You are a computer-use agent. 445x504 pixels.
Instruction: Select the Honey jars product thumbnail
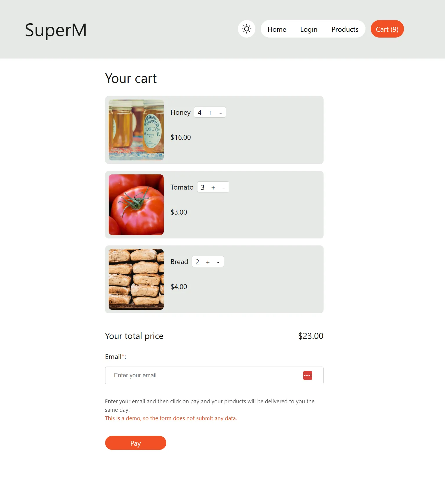136,130
